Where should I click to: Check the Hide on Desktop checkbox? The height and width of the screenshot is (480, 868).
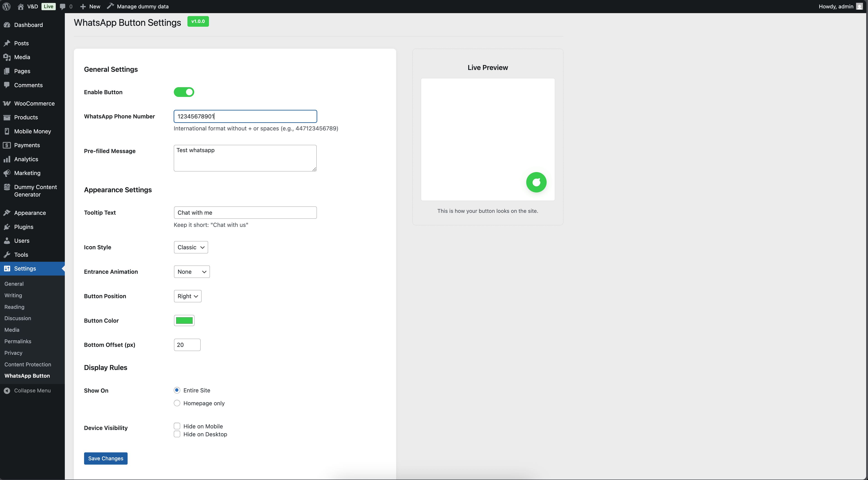tap(177, 434)
